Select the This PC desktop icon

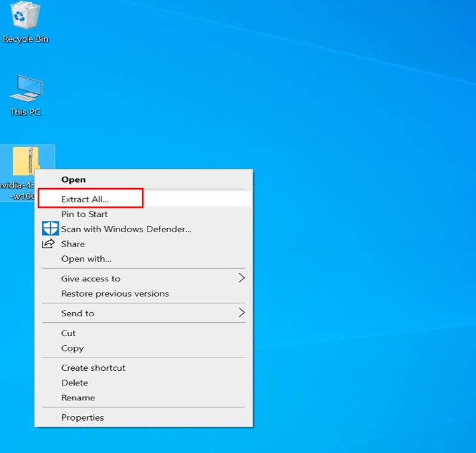tap(26, 88)
